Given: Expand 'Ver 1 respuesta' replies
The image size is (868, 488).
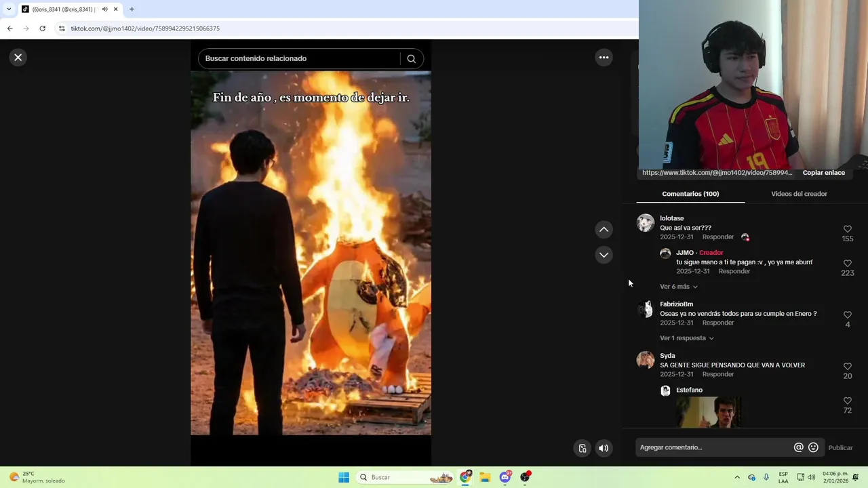Looking at the screenshot, I should [x=687, y=338].
